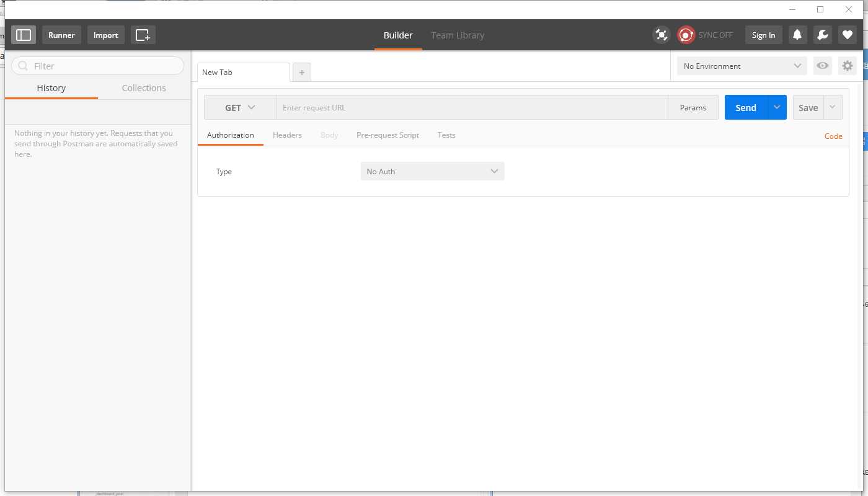The image size is (868, 496).
Task: Click the blue Send button
Action: pyautogui.click(x=746, y=107)
